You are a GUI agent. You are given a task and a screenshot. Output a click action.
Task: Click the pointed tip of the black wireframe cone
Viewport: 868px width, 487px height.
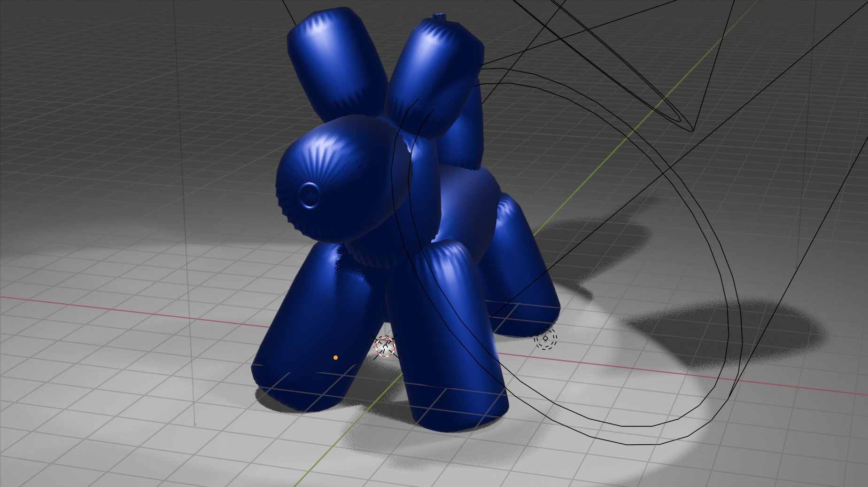point(692,131)
